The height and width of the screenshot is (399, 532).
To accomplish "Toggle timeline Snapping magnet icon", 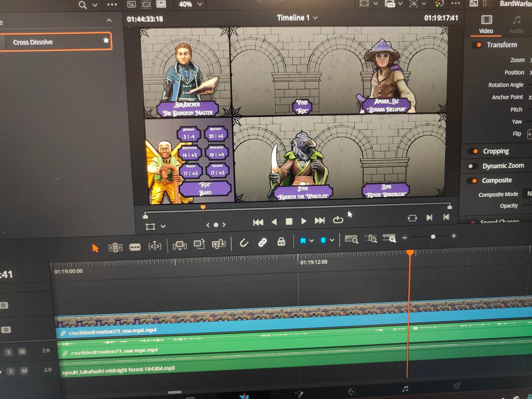I will click(243, 243).
